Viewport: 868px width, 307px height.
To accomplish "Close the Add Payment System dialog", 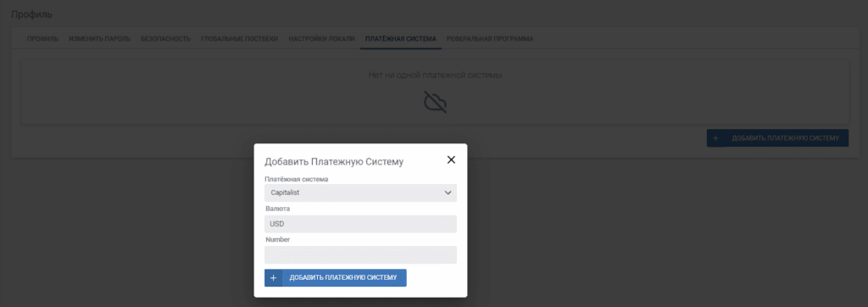I will [x=451, y=160].
